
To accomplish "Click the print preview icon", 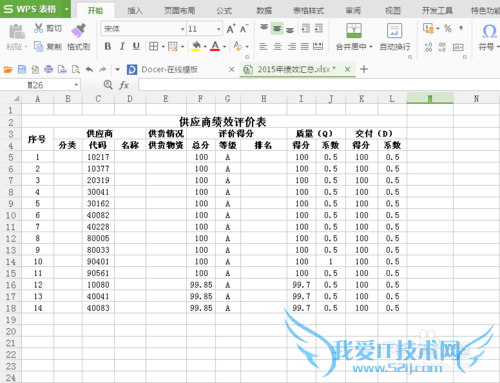I will (x=76, y=69).
